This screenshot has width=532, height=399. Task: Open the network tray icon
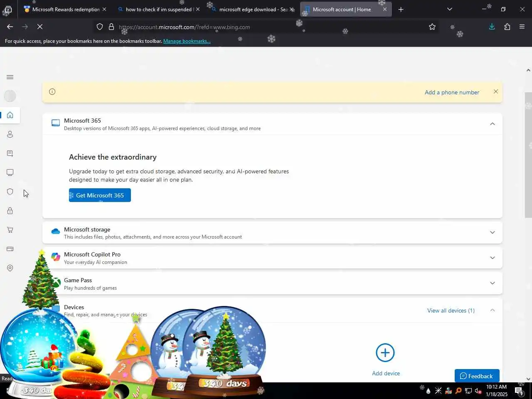tap(468, 391)
